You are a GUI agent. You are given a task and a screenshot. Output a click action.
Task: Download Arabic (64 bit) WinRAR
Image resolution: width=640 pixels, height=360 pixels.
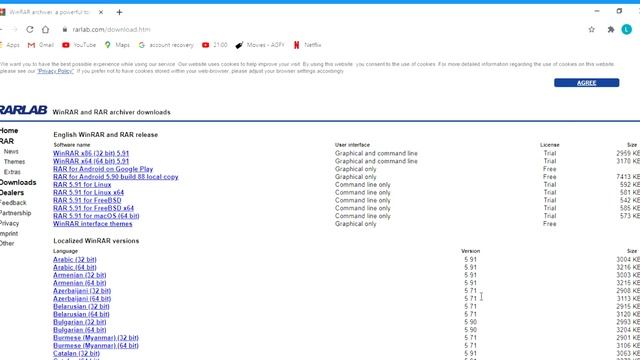tap(75, 267)
